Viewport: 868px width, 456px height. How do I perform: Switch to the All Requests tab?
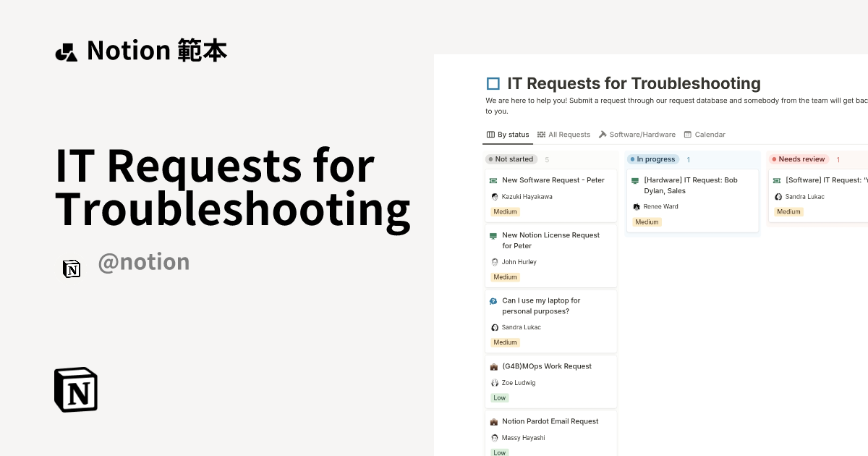pos(569,134)
